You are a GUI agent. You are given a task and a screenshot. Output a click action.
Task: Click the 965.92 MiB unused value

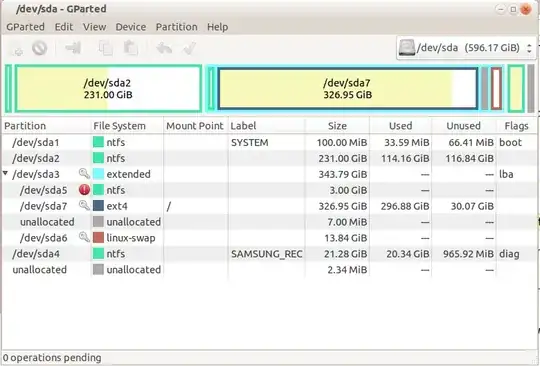(468, 254)
